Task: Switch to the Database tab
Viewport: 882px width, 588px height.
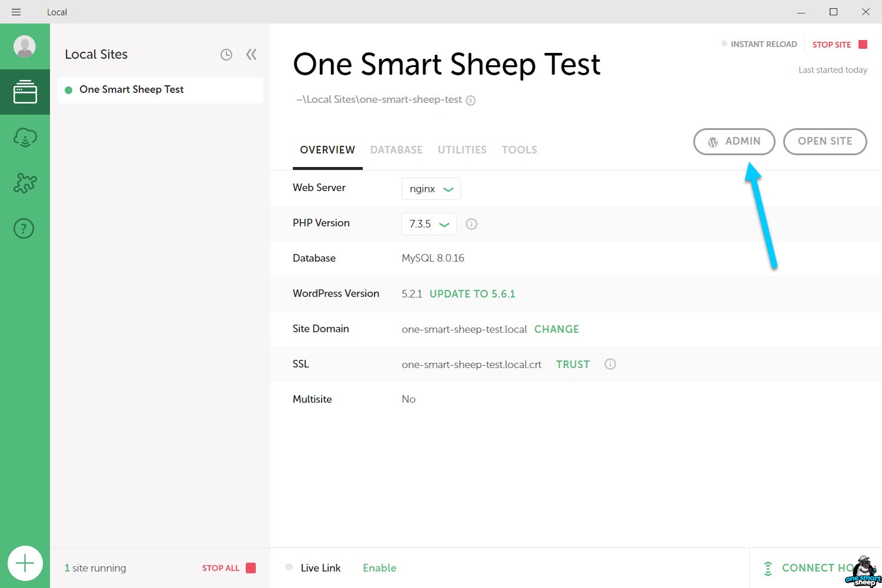Action: [396, 150]
